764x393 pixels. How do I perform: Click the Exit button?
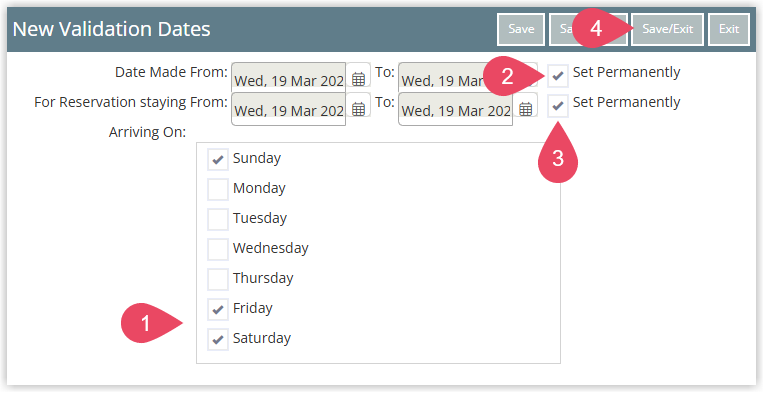729,29
